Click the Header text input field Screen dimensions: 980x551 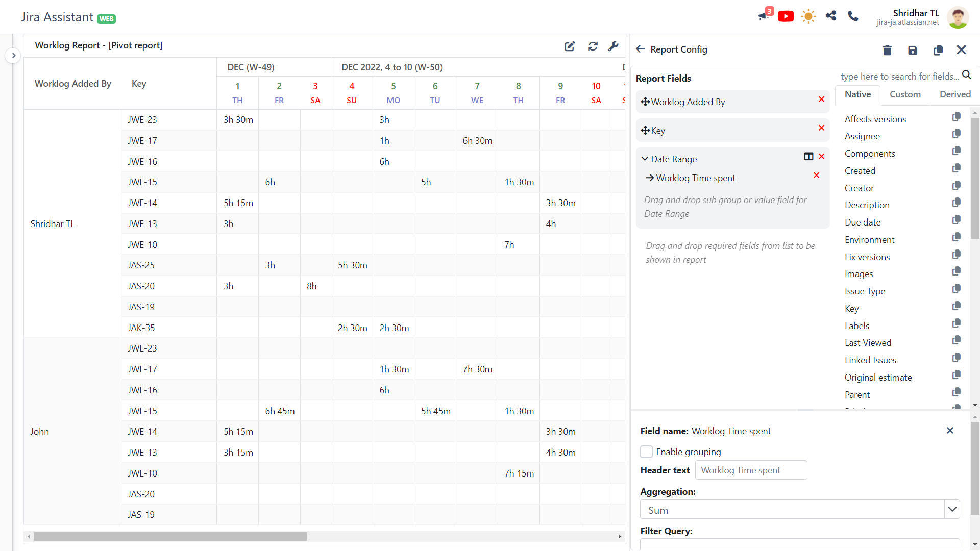751,470
